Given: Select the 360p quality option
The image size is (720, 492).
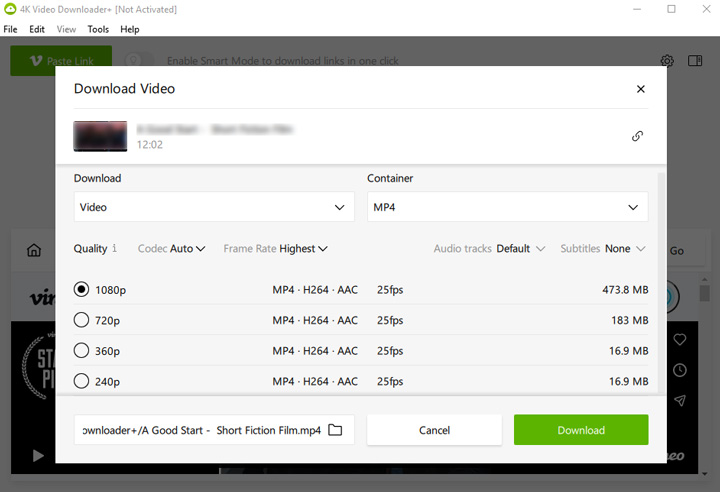Looking at the screenshot, I should pyautogui.click(x=81, y=351).
